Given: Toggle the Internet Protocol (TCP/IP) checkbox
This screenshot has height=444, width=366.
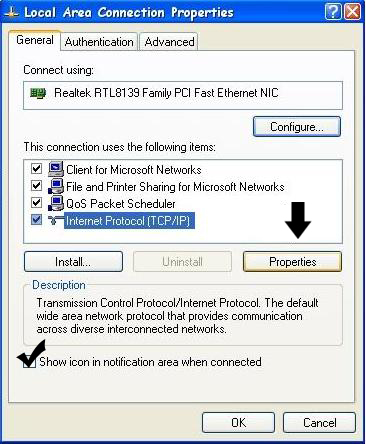Looking at the screenshot, I should (x=36, y=219).
